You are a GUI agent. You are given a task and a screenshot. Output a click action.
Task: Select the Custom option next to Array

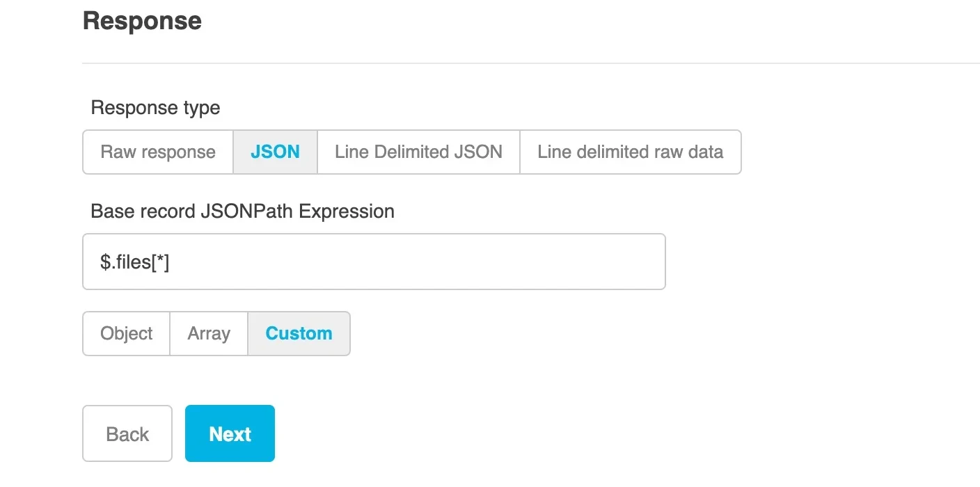pos(299,333)
